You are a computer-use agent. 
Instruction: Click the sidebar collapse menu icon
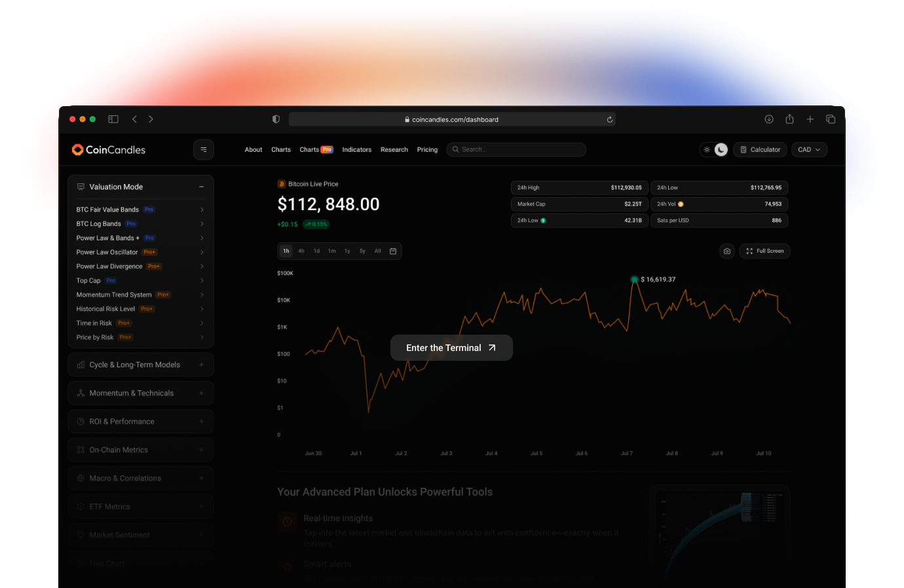(x=203, y=150)
